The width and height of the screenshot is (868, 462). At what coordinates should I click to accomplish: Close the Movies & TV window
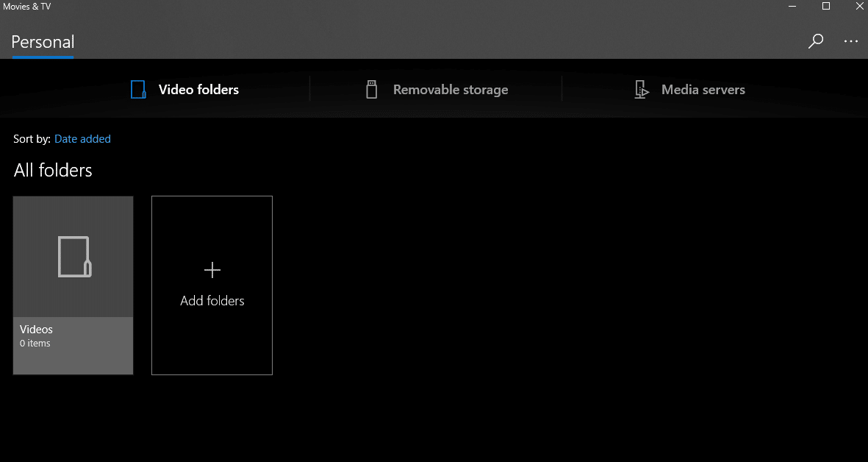[x=858, y=6]
